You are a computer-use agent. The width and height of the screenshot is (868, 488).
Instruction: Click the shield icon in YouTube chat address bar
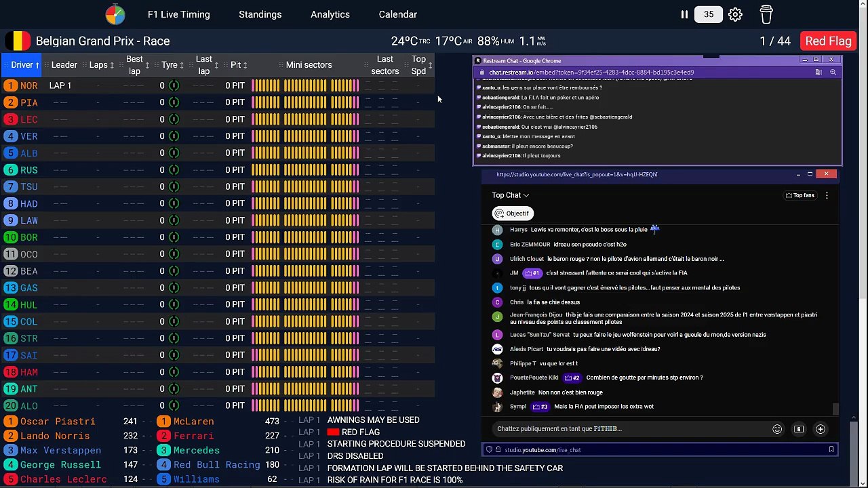(489, 449)
